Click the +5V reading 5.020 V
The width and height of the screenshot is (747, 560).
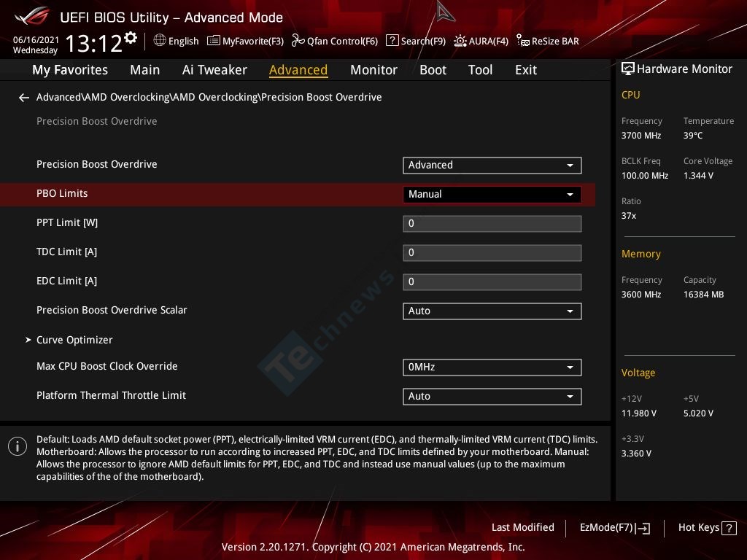(x=698, y=413)
